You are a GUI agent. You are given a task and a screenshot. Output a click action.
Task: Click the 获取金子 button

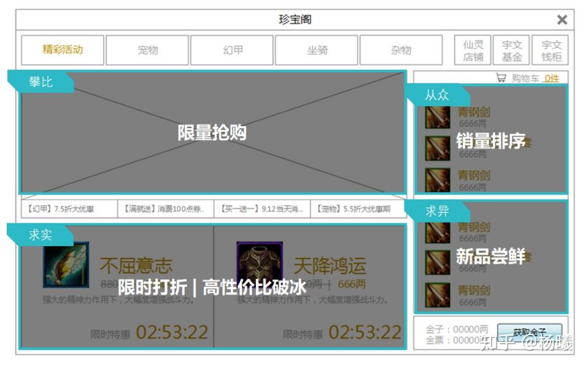(x=529, y=332)
